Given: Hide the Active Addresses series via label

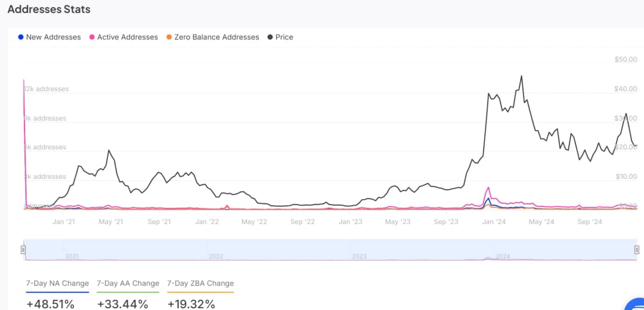Looking at the screenshot, I should coord(127,37).
